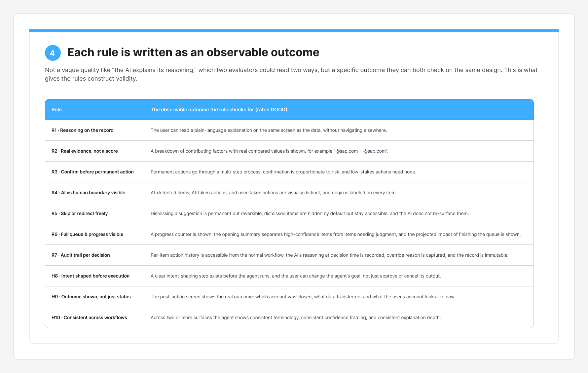Click heading 'Each rule is written as an observable outcome'
This screenshot has height=373, width=588.
(x=193, y=53)
